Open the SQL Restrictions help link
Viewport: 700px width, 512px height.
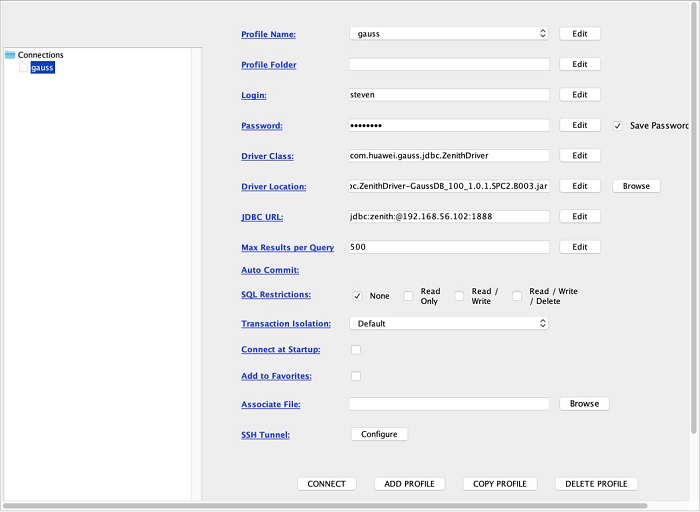click(x=276, y=295)
